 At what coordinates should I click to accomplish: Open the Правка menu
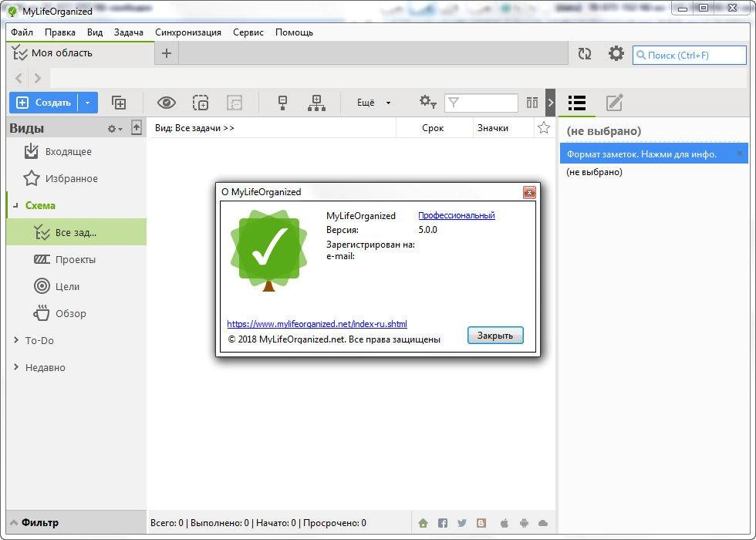[60, 32]
